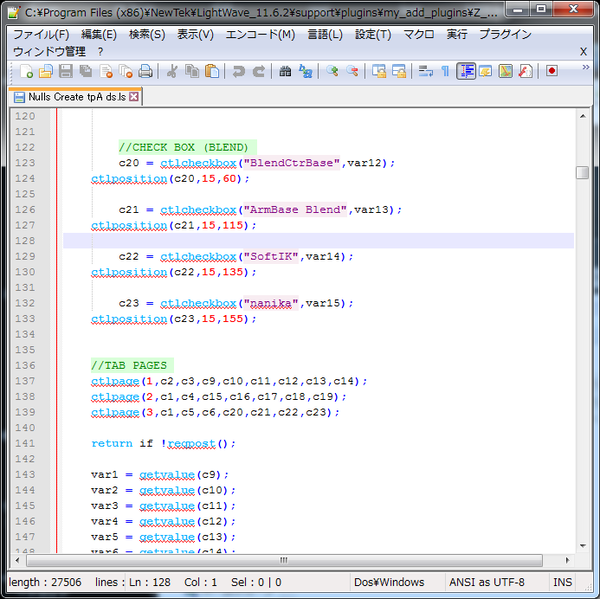The image size is (600, 599).
Task: Cut selection with scissors icon
Action: [172, 71]
